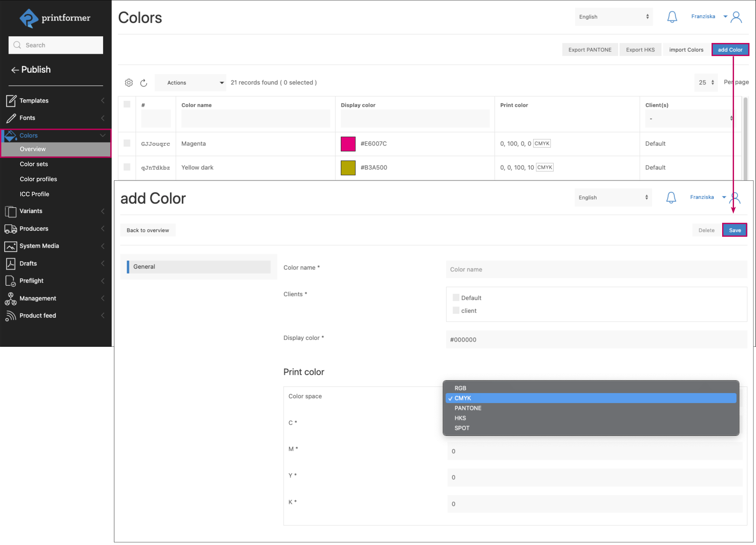756x545 pixels.
Task: Check the client checkbox
Action: click(x=456, y=310)
